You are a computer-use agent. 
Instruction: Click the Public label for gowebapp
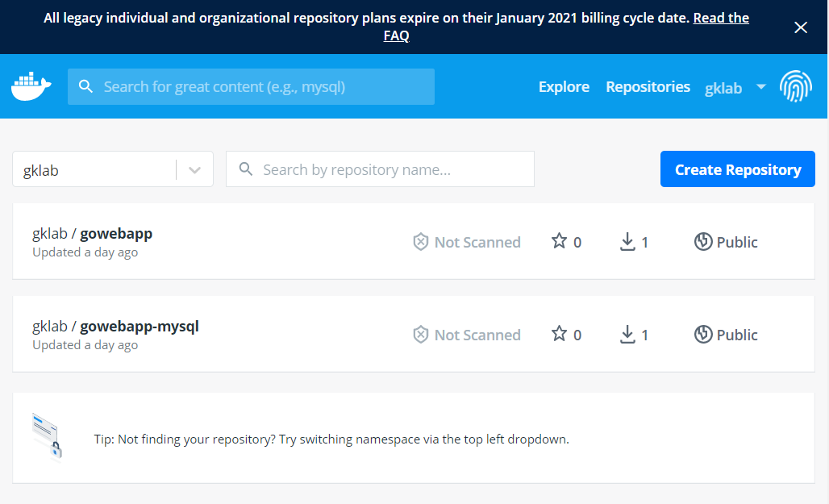737,242
